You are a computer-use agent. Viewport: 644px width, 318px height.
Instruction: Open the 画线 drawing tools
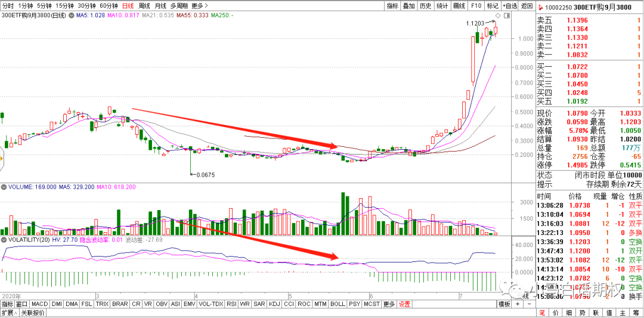coord(459,5)
